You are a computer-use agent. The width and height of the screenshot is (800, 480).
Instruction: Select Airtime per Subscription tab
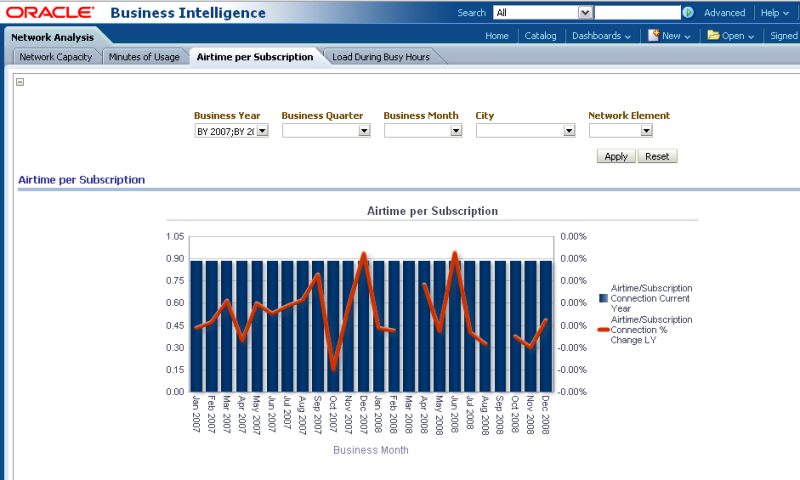coord(255,57)
